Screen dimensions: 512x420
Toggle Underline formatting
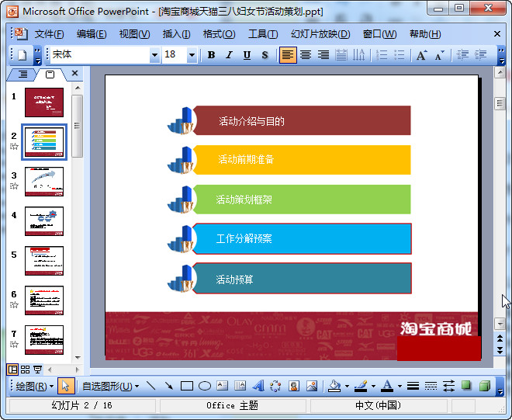tap(247, 55)
